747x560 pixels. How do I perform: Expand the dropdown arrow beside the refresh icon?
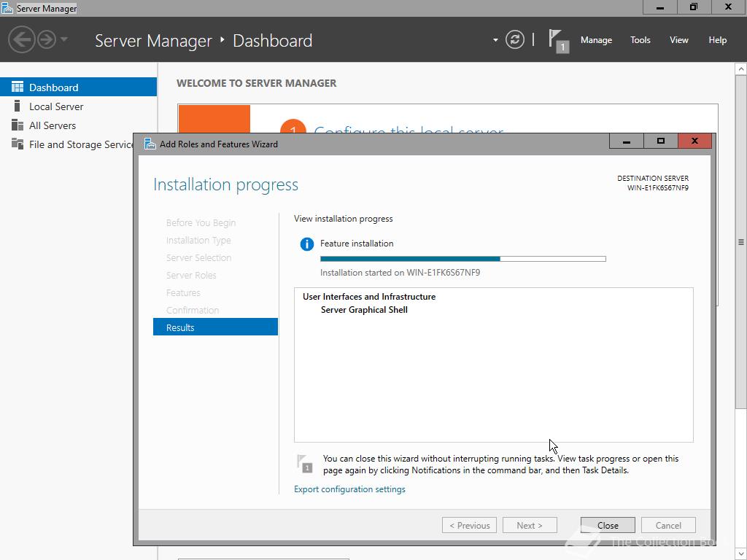495,40
